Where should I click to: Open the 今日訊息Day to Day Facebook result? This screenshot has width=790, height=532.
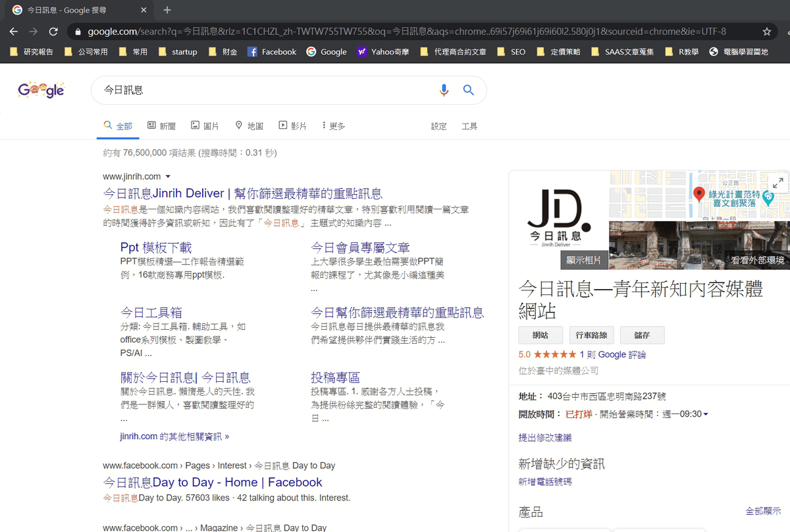point(213,482)
